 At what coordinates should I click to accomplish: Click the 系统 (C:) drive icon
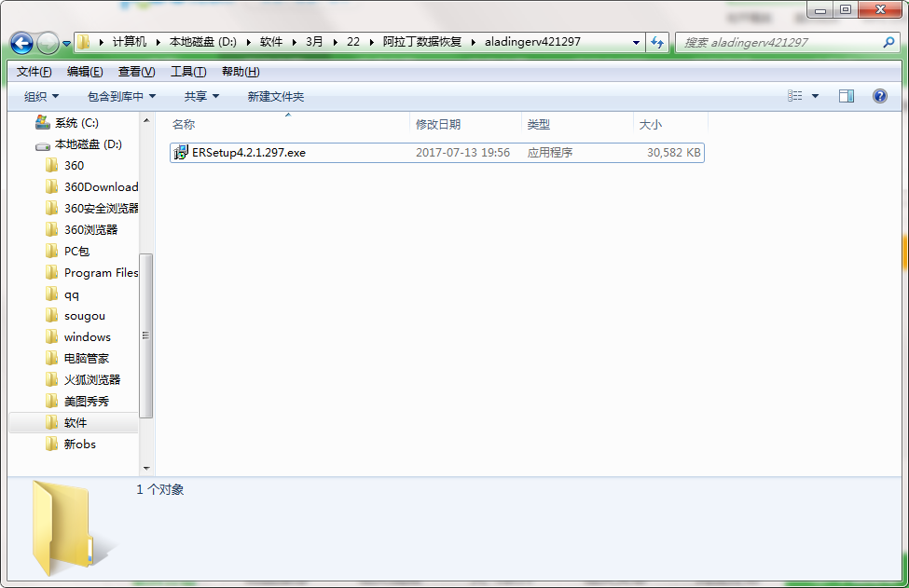pyautogui.click(x=42, y=122)
